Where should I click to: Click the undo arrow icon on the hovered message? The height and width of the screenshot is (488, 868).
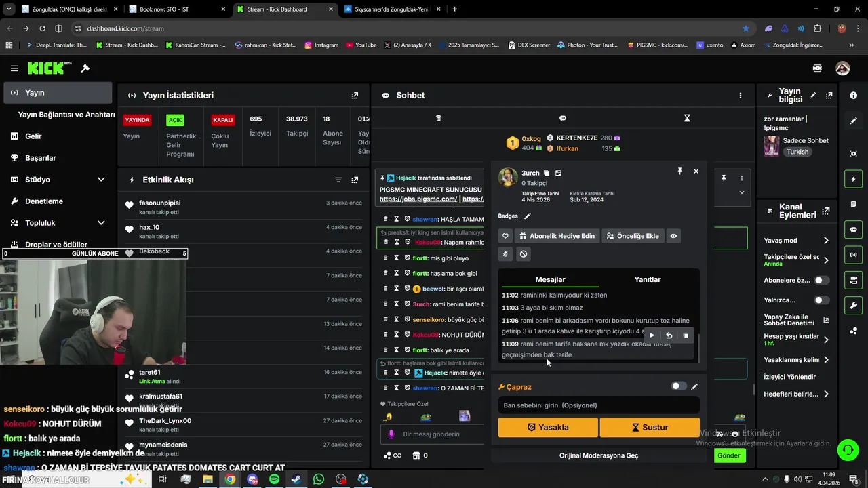click(x=669, y=335)
